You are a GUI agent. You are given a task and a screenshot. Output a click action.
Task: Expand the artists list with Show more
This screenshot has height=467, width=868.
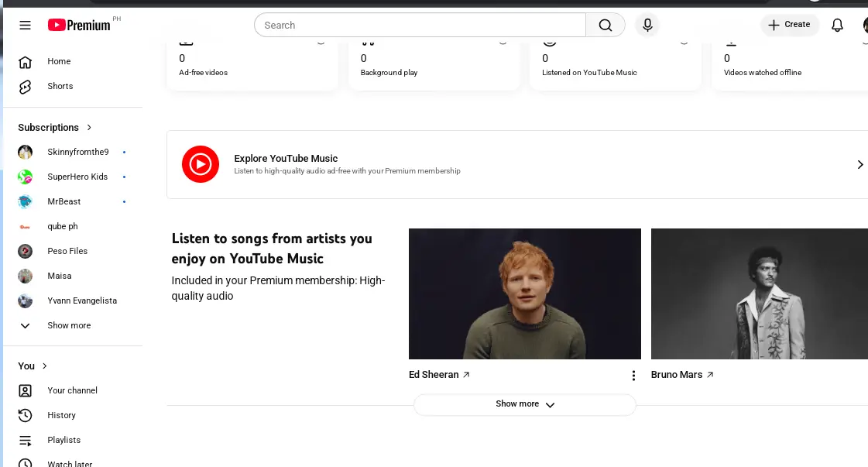(525, 404)
